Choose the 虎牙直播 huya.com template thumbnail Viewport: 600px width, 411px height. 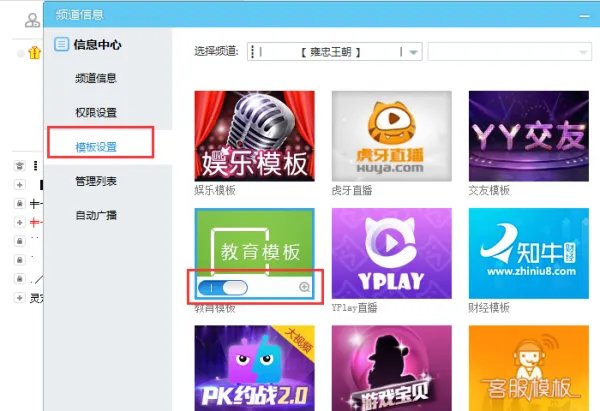[391, 136]
